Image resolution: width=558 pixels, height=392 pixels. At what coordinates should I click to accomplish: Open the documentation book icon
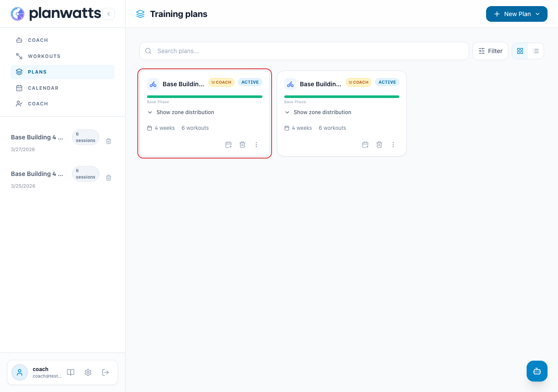pos(71,372)
